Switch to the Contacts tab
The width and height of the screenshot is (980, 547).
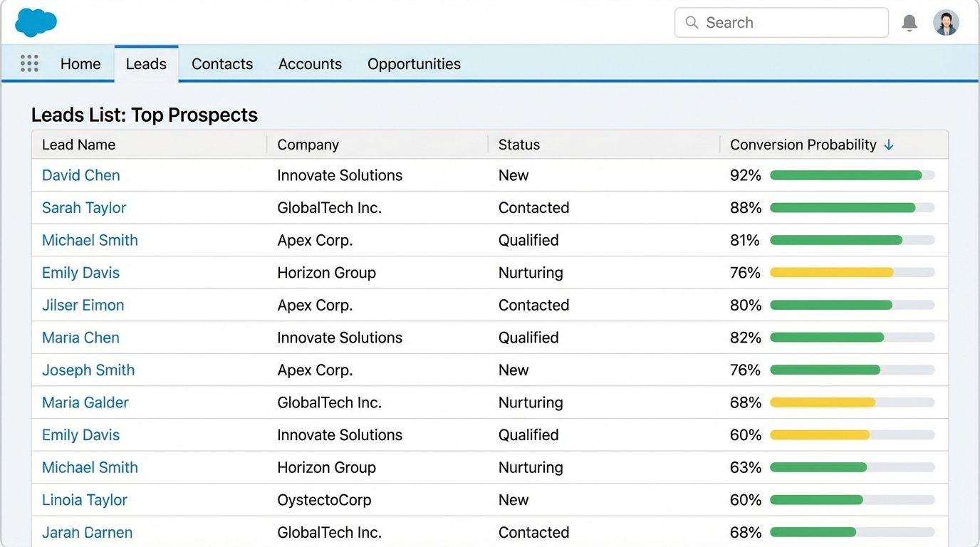pyautogui.click(x=221, y=63)
